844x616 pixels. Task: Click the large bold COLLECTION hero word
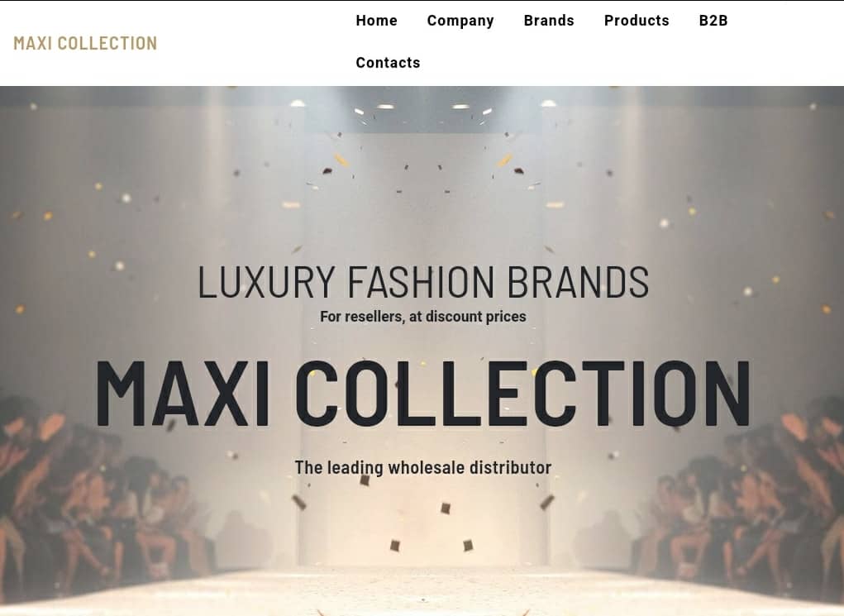(522, 393)
